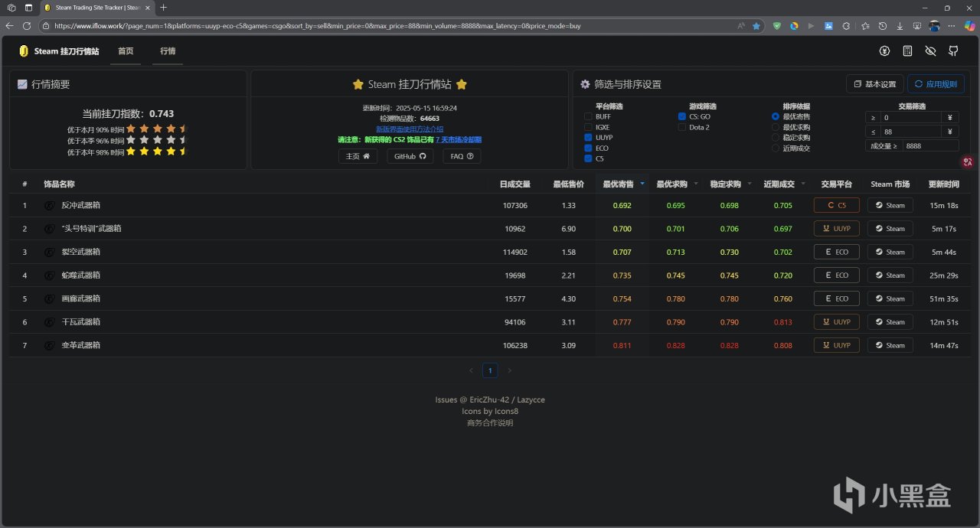Image resolution: width=980 pixels, height=528 pixels.
Task: Click the floating translate icon at right edge
Action: [x=969, y=161]
